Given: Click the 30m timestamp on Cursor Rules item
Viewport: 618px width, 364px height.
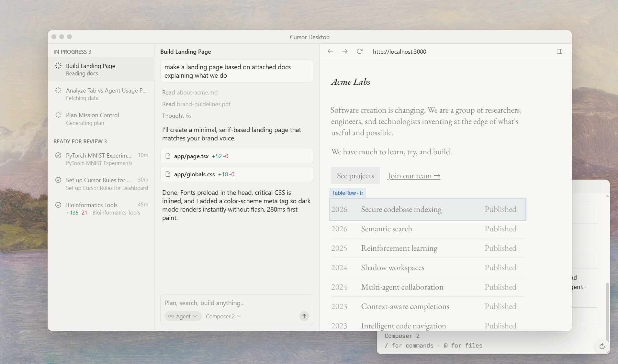Looking at the screenshot, I should tap(143, 180).
